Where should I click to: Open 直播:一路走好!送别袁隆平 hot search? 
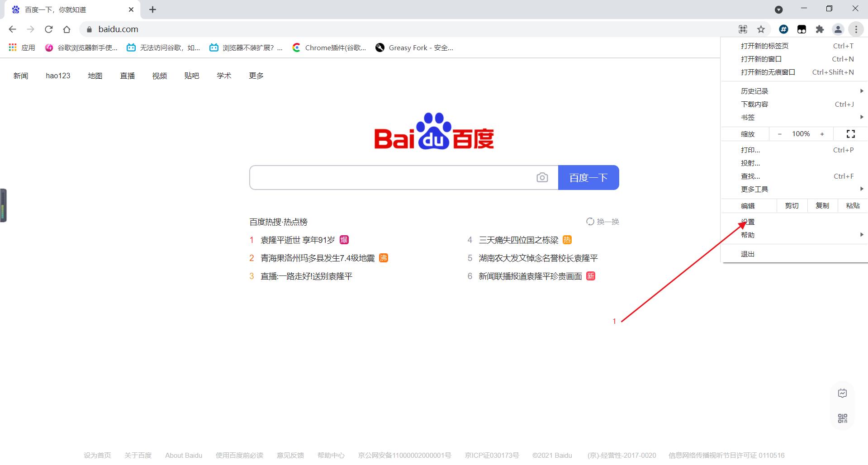click(x=306, y=276)
